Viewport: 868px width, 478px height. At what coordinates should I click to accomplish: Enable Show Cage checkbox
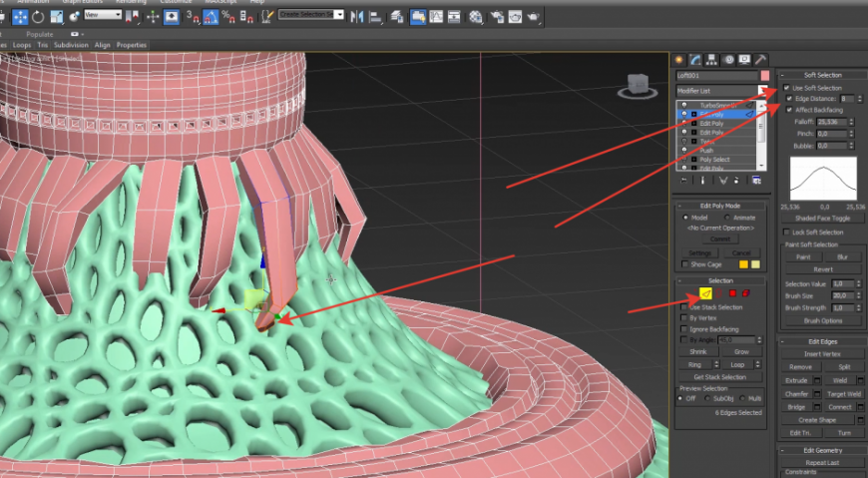(x=684, y=264)
